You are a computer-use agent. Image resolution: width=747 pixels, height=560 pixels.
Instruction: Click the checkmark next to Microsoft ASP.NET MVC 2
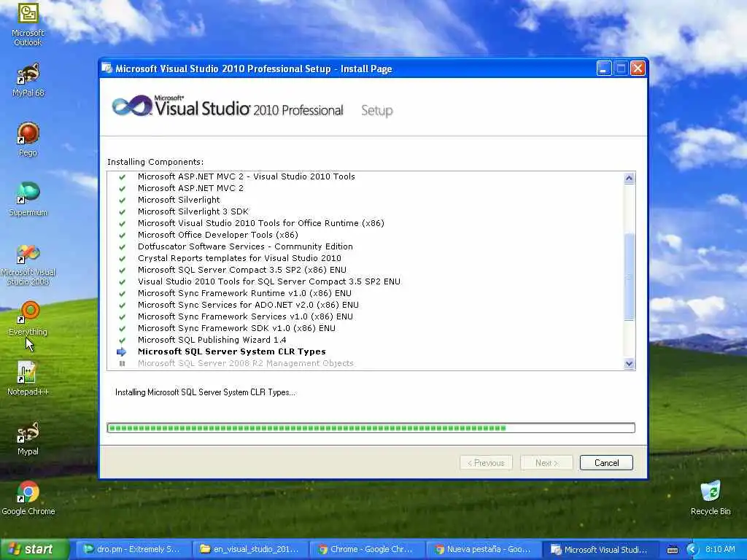[122, 189]
